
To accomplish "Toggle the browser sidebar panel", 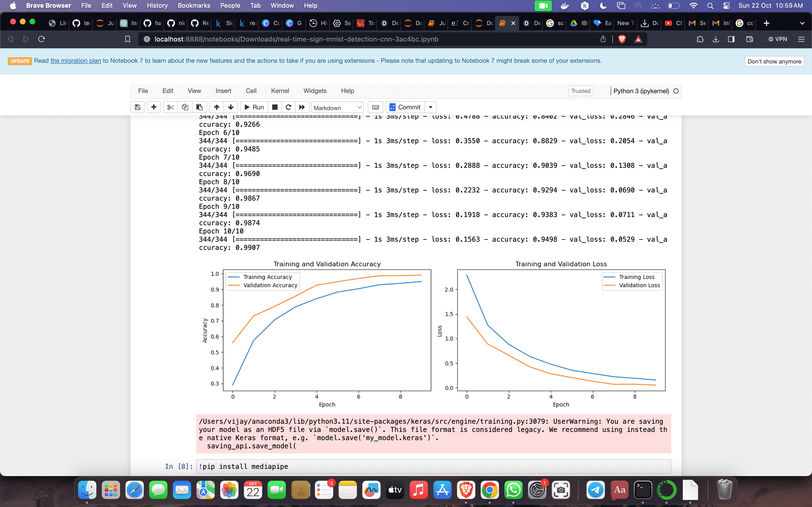I will [732, 39].
